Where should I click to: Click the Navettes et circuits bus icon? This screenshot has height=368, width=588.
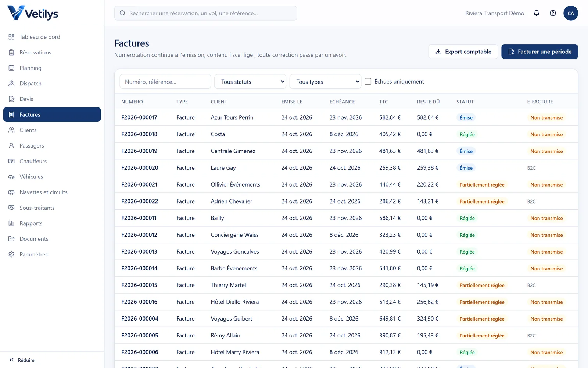click(x=11, y=192)
